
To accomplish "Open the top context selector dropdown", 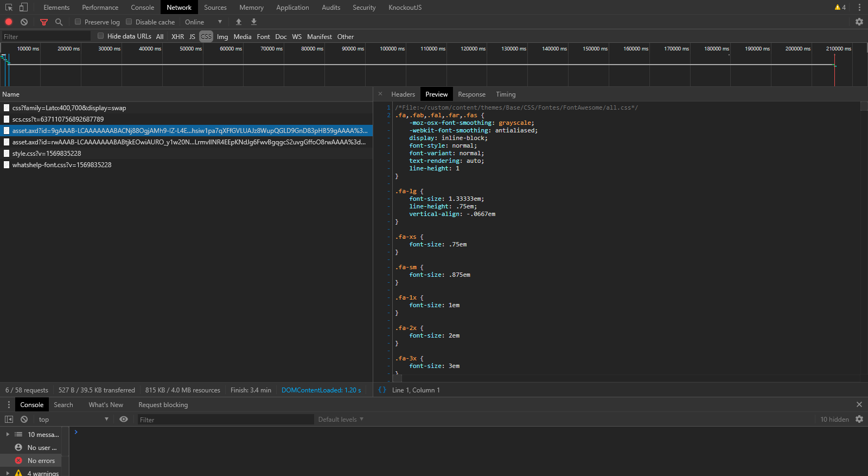I will [73, 419].
